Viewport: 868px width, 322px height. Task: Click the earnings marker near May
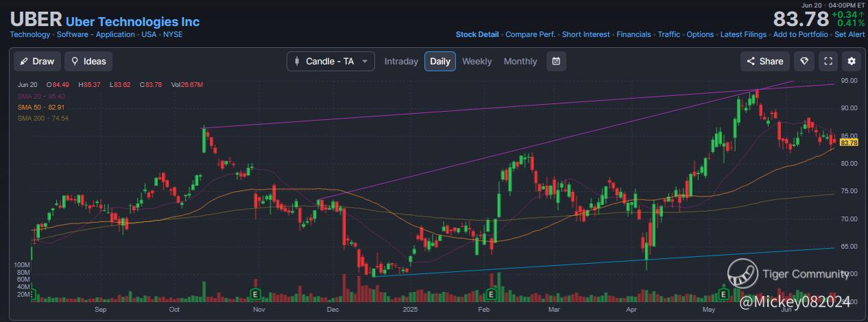(x=723, y=294)
